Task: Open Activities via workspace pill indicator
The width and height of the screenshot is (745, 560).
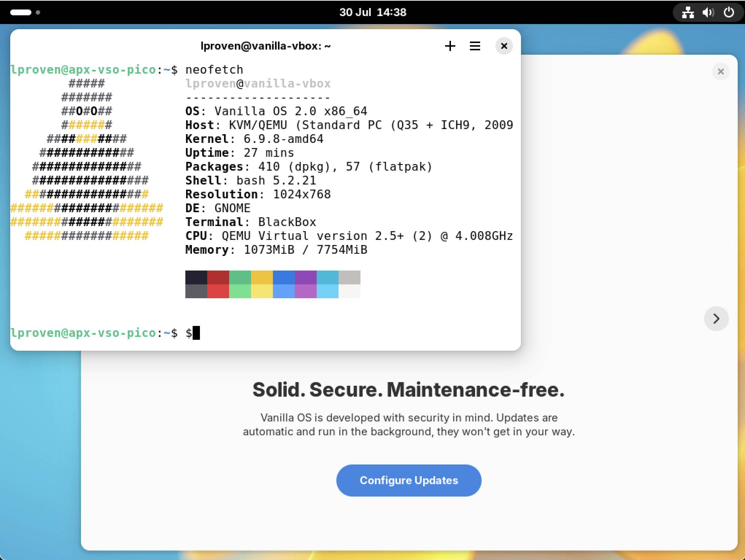Action: (x=21, y=12)
